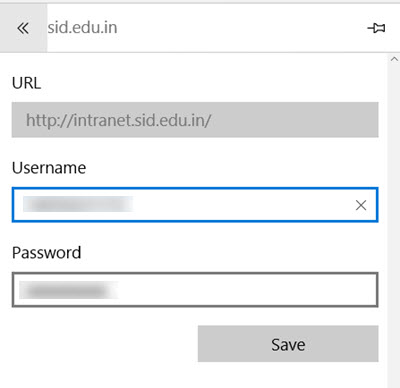
Task: Focus the Password input box
Action: click(195, 290)
